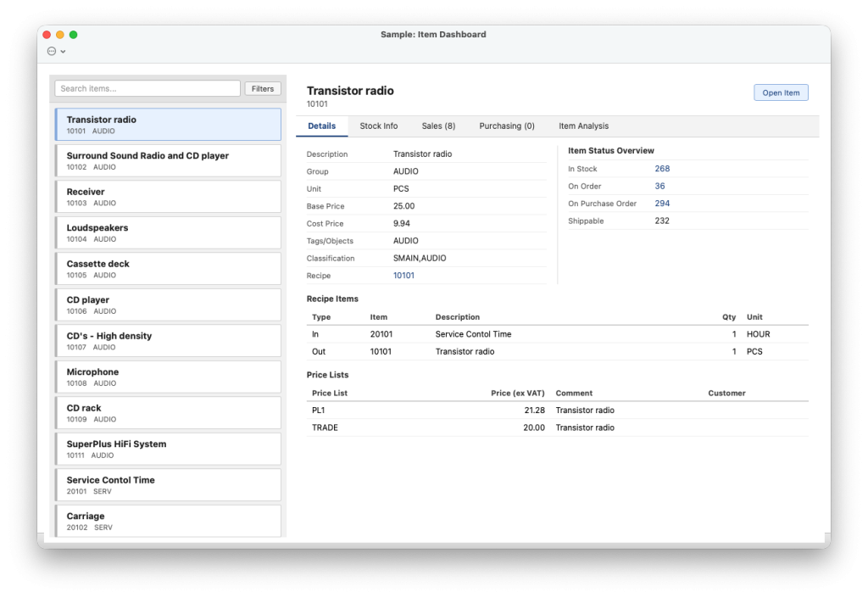This screenshot has height=598, width=868.
Task: Minimize the window with the yellow button
Action: click(x=60, y=34)
